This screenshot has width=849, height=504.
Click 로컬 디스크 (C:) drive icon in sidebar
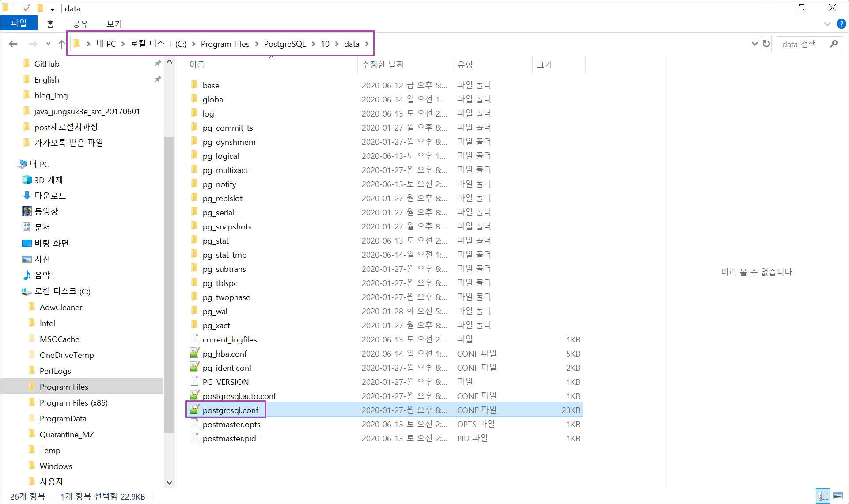point(27,291)
